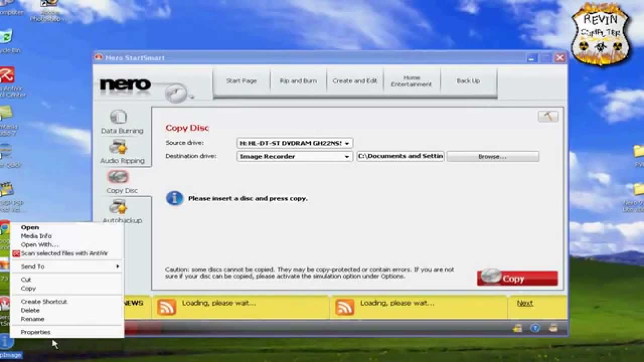Open the Google Chrome desktop icon
The image size is (644, 362).
(5, 229)
